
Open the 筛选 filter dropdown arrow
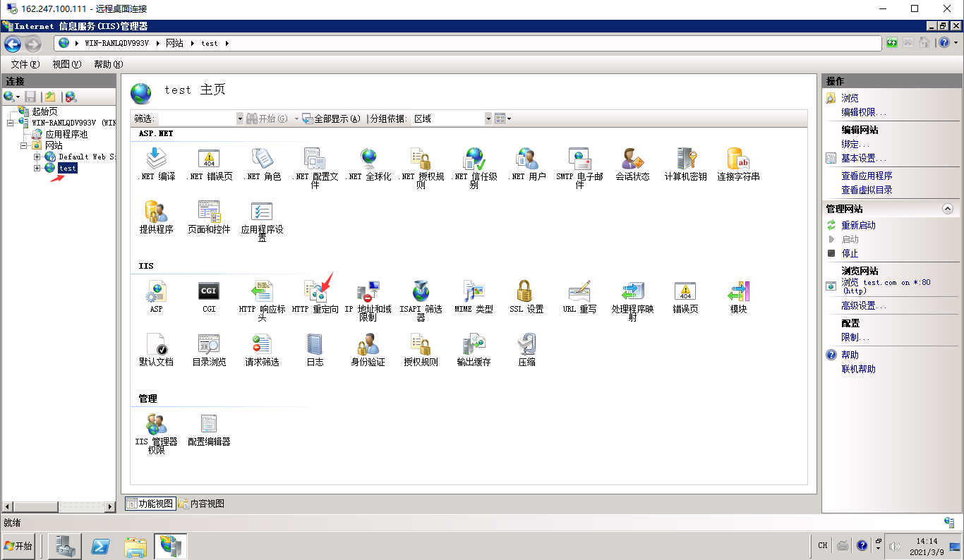click(x=240, y=118)
